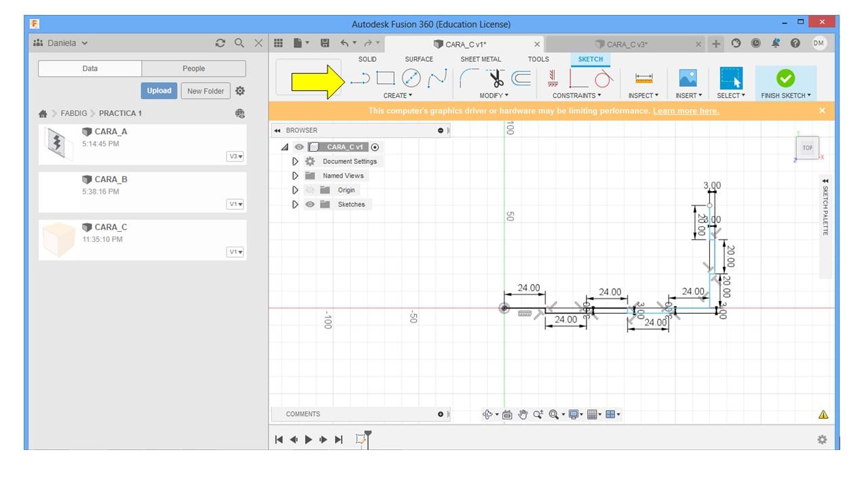Screen dimensions: 868x488
Task: Select the Trim scissors tool
Action: (498, 79)
